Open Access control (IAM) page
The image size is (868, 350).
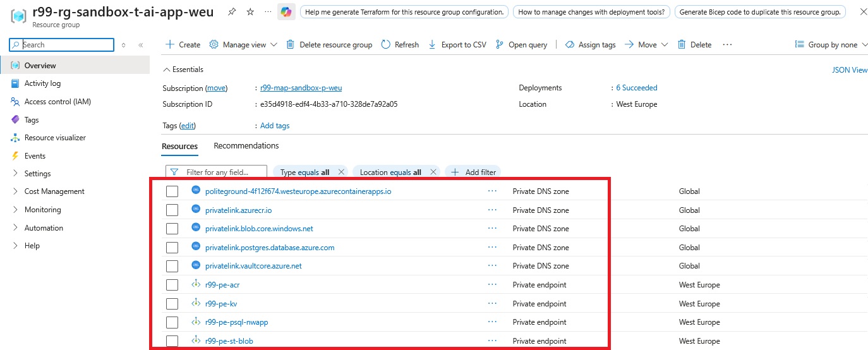pos(57,102)
